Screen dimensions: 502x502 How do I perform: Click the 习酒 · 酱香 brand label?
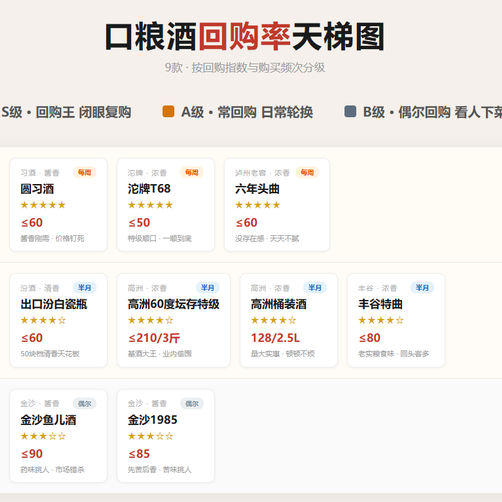coord(40,173)
